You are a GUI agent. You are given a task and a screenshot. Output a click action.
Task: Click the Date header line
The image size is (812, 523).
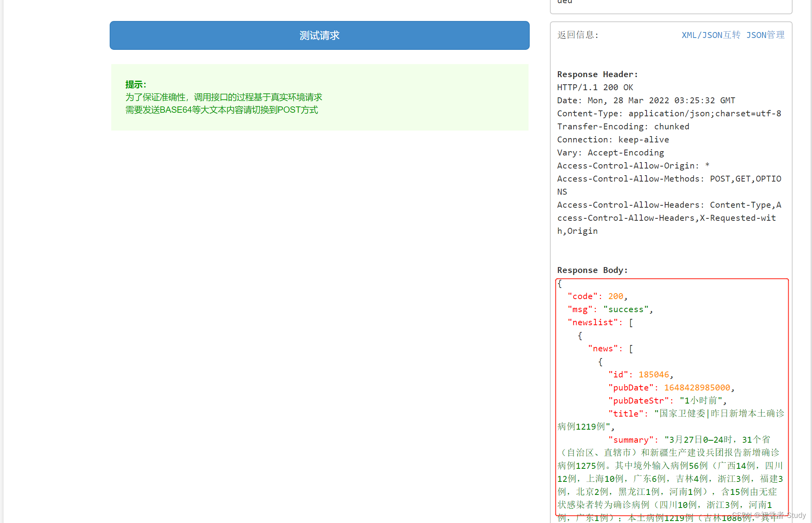(646, 100)
